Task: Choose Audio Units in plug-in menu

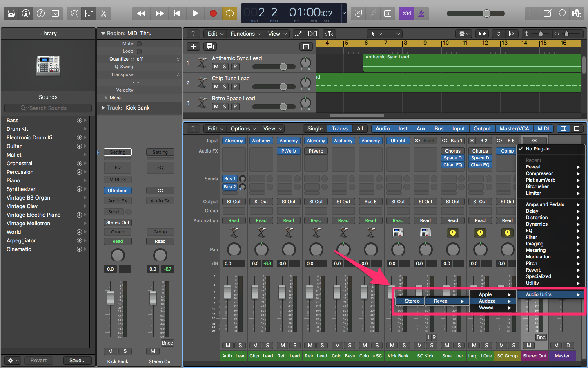Action: click(x=550, y=294)
